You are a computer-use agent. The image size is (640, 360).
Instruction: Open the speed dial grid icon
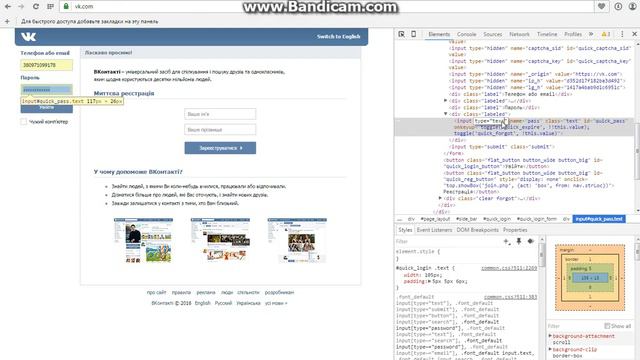click(50, 7)
